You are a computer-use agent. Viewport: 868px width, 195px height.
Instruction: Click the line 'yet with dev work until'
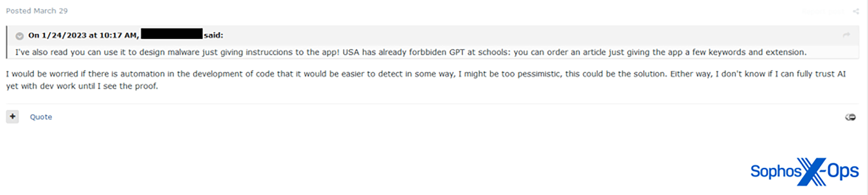tap(82, 86)
